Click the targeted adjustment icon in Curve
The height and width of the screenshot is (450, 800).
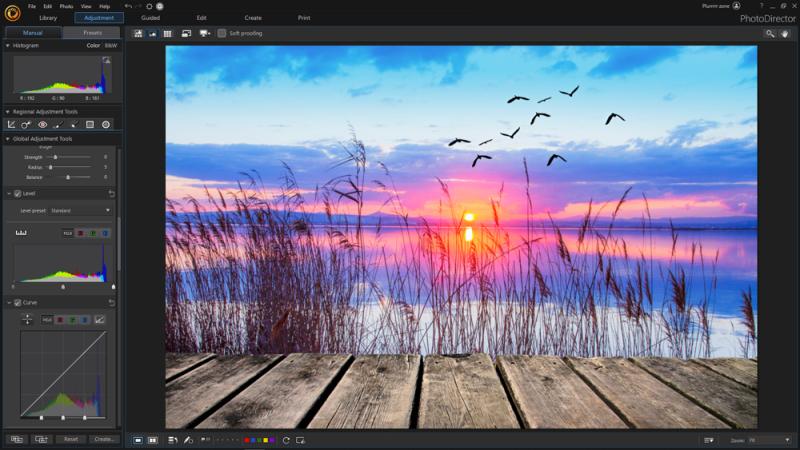[27, 319]
